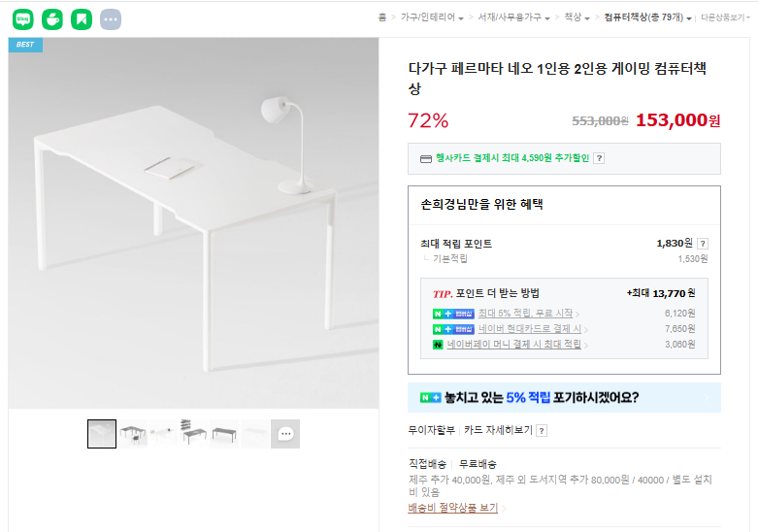Go to 홈 in breadcrumb
758x532 pixels.
(382, 17)
